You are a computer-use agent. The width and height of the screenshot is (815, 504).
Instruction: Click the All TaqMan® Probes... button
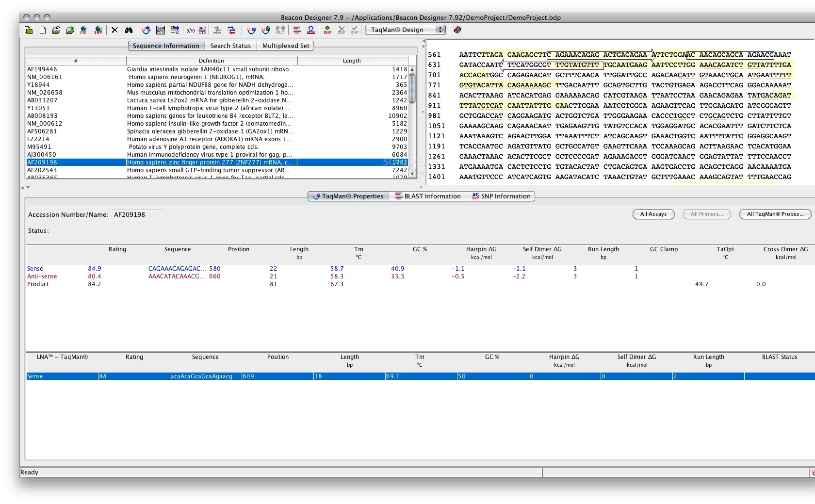click(x=775, y=214)
